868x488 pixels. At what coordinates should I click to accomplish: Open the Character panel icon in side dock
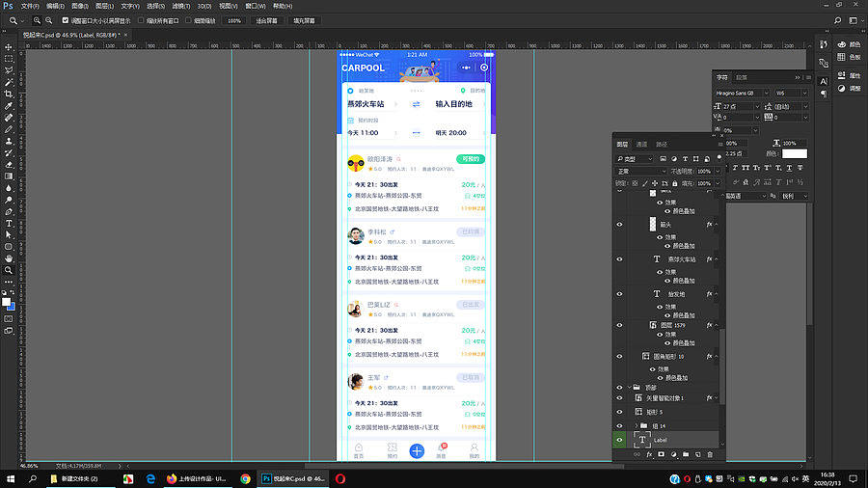click(x=824, y=81)
